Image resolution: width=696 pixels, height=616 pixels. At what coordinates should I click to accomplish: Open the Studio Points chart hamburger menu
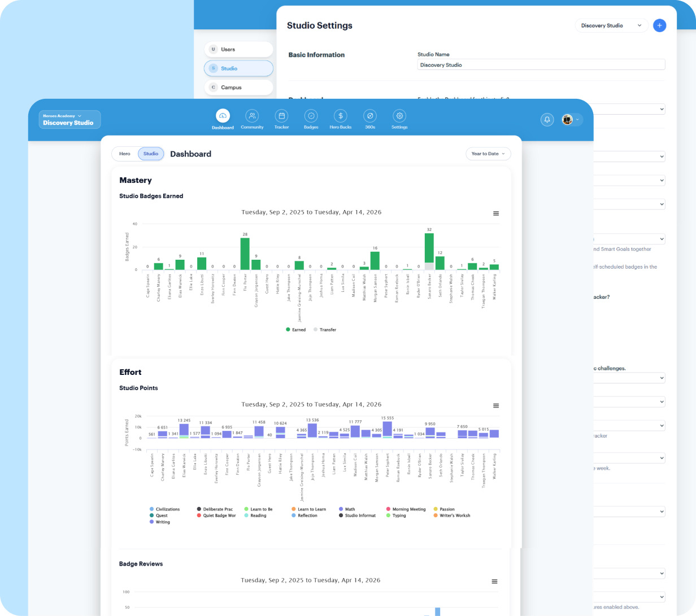(496, 405)
